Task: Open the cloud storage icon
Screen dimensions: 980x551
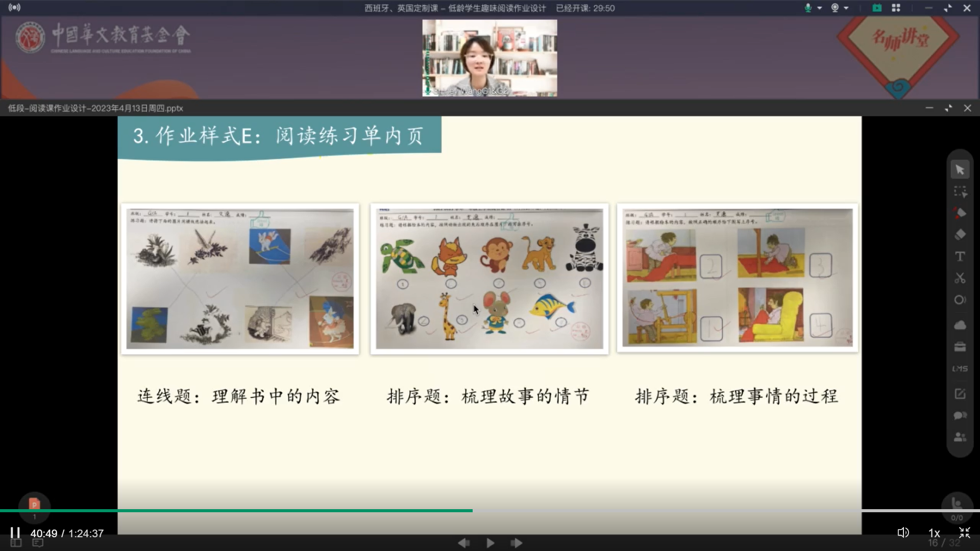Action: (960, 325)
